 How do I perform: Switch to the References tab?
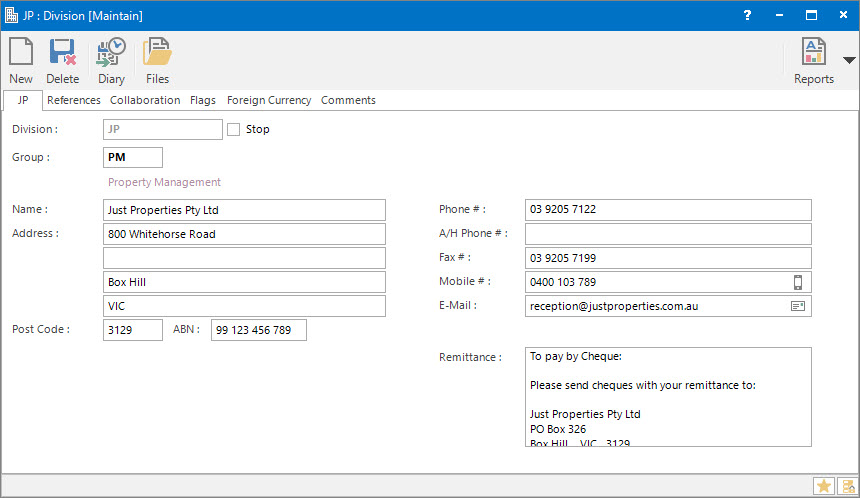tap(74, 100)
